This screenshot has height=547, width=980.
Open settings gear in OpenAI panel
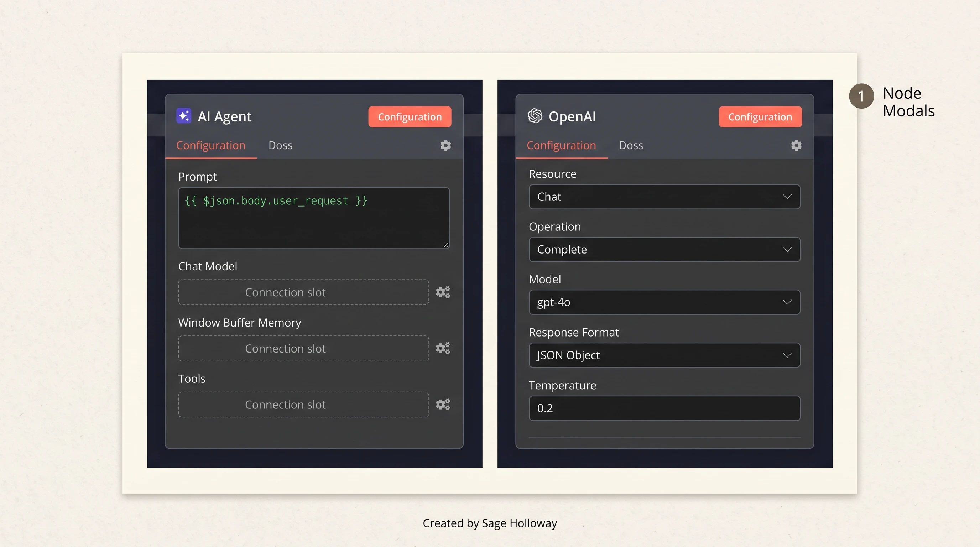796,145
